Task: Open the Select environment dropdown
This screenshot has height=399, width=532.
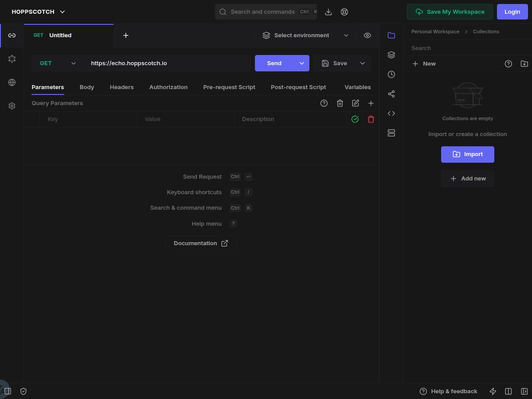Action: [305, 35]
